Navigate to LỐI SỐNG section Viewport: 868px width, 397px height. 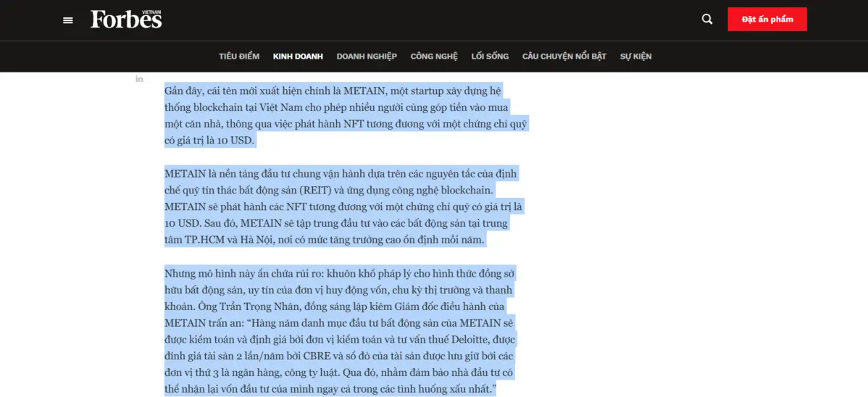pos(490,57)
